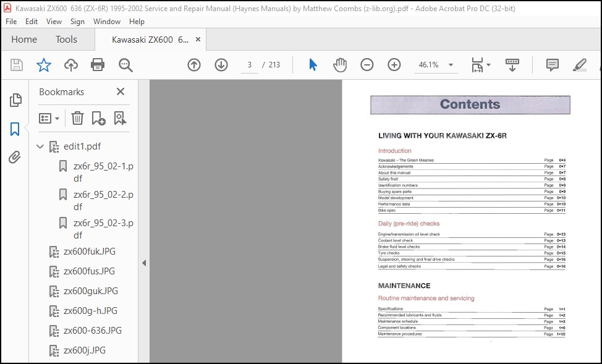
Task: Select the zx6r_95_02-2.pdf bookmark
Action: [x=103, y=201]
